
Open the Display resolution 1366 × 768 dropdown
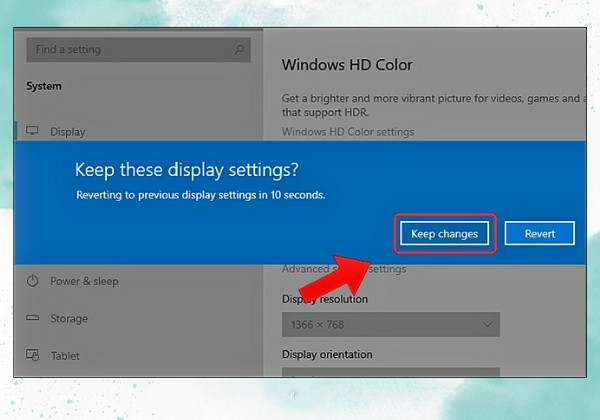pos(391,324)
